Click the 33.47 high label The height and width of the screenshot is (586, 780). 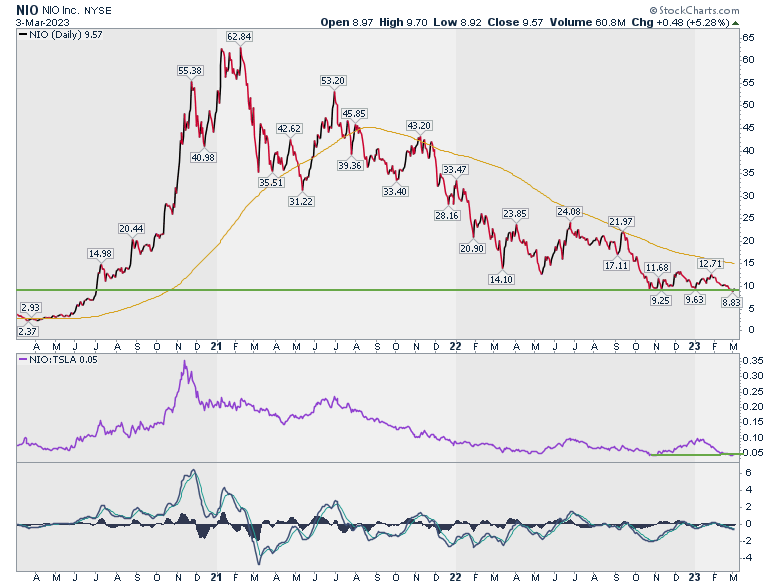click(x=455, y=170)
